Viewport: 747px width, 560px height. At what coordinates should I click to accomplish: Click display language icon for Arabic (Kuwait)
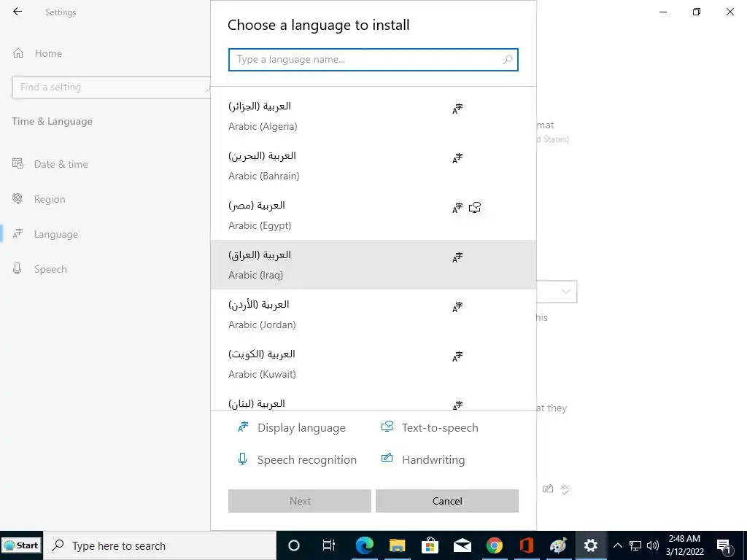[457, 357]
